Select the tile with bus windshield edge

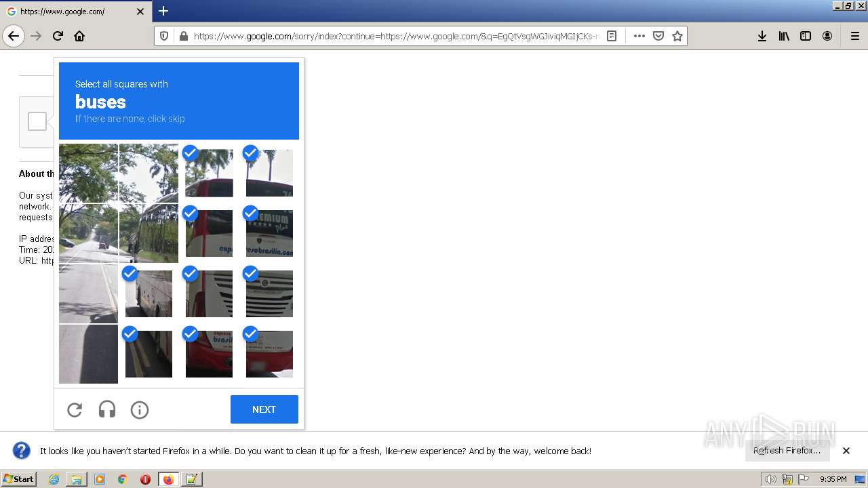point(149,233)
